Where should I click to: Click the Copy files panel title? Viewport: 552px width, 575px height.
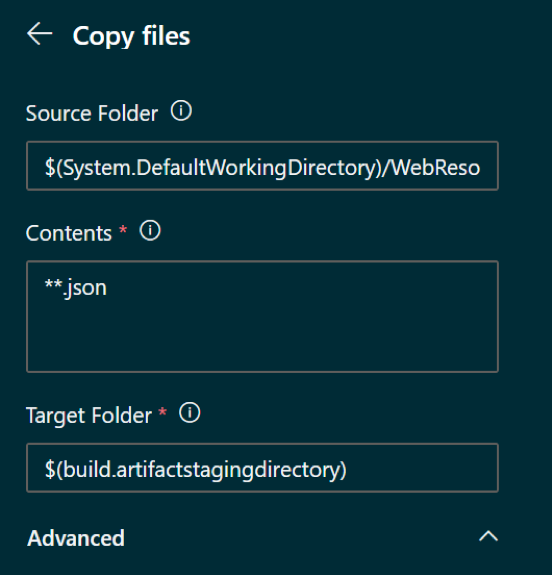pos(131,36)
